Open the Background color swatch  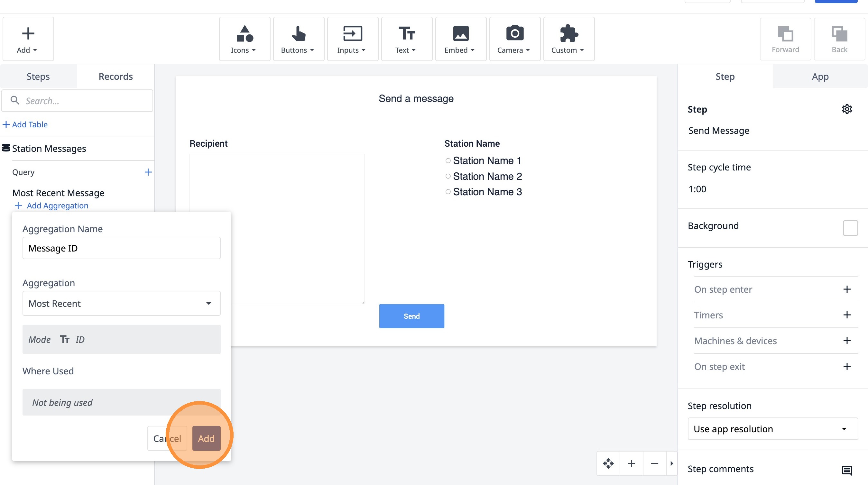click(x=850, y=228)
